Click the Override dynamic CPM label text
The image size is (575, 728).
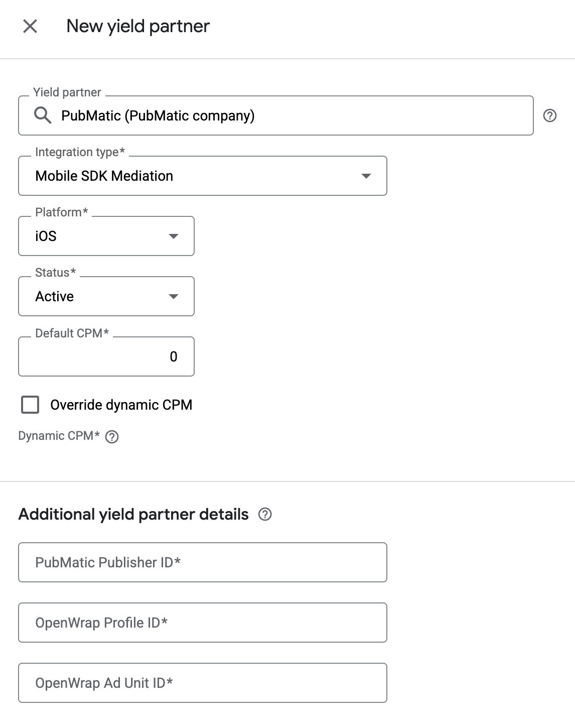121,405
